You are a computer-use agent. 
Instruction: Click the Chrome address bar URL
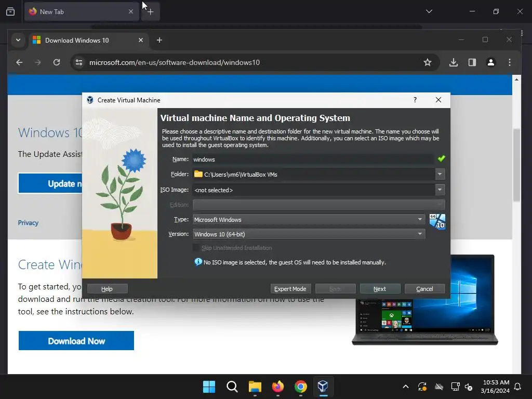(175, 62)
